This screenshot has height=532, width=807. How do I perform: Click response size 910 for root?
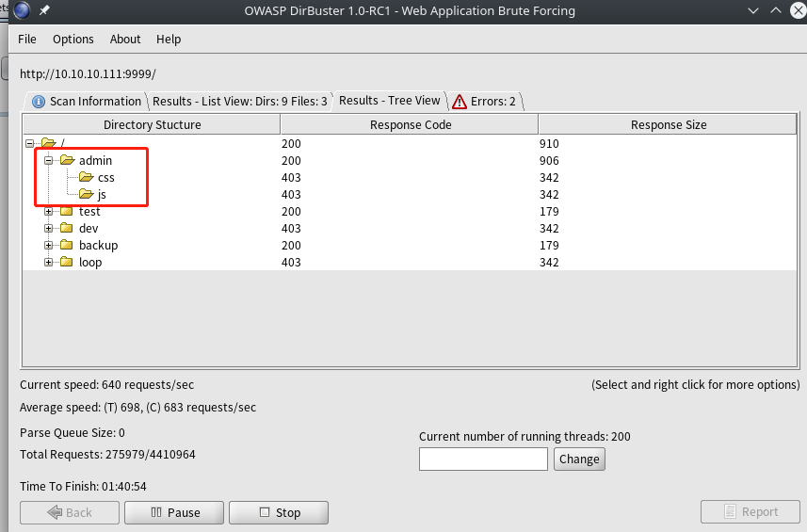click(549, 143)
